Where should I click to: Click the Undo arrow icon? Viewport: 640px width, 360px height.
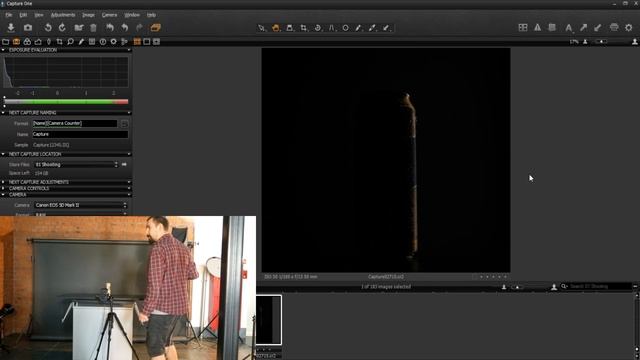click(x=124, y=27)
